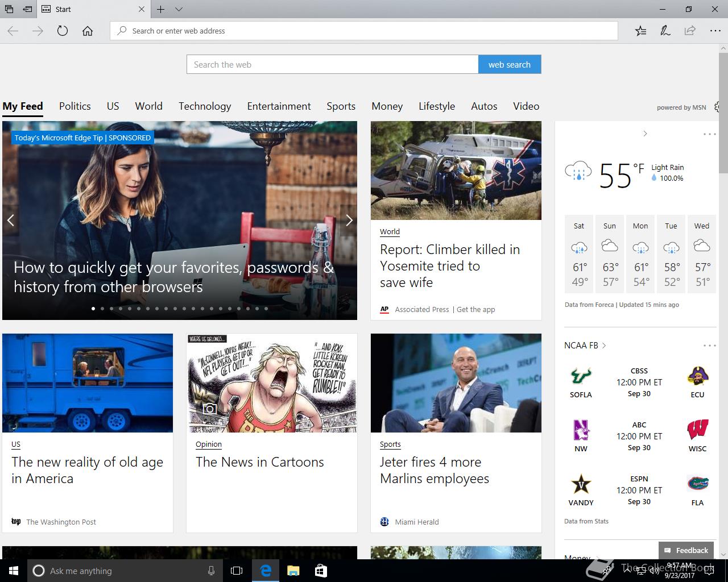The width and height of the screenshot is (728, 582).
Task: Open the Favorites hub star icon
Action: (x=640, y=31)
